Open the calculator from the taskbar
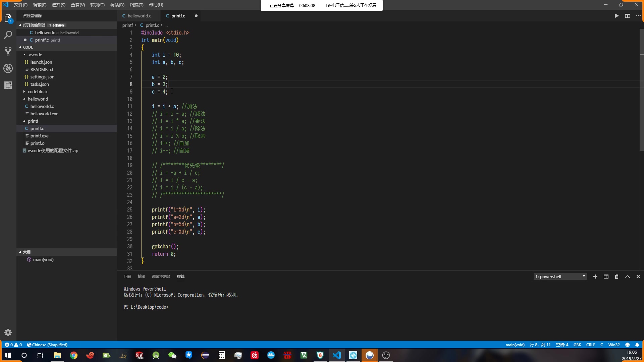 click(x=222, y=355)
